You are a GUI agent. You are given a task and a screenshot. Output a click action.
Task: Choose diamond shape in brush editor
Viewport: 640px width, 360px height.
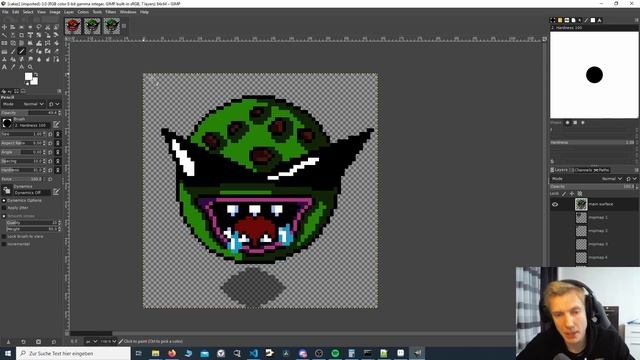(x=583, y=122)
